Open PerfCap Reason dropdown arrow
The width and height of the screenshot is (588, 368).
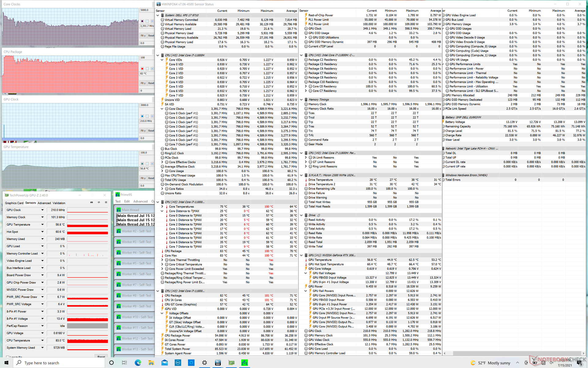click(x=42, y=326)
